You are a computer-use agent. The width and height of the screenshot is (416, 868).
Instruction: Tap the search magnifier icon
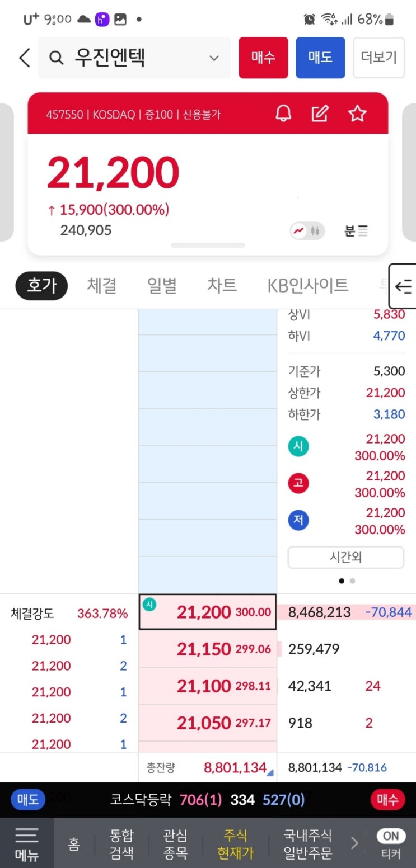pos(56,58)
